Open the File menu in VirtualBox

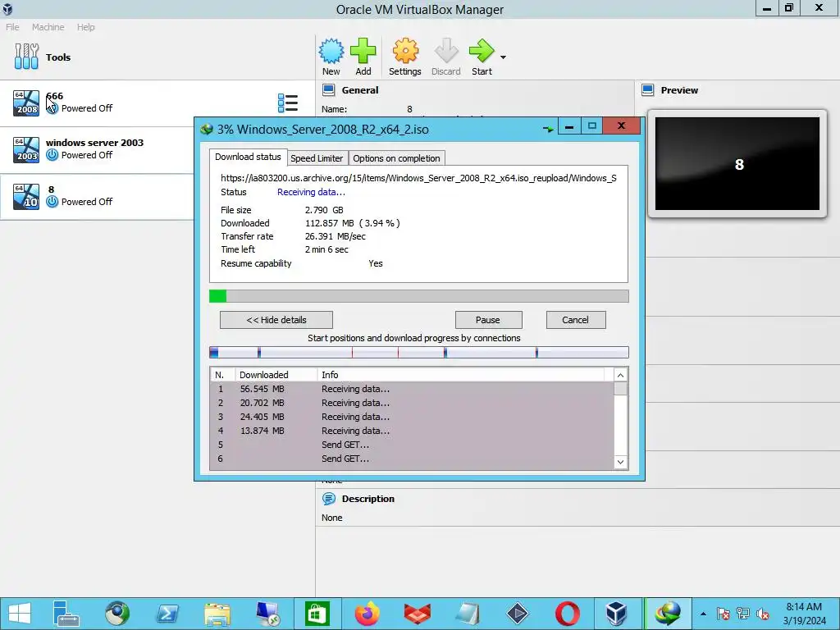coord(12,27)
